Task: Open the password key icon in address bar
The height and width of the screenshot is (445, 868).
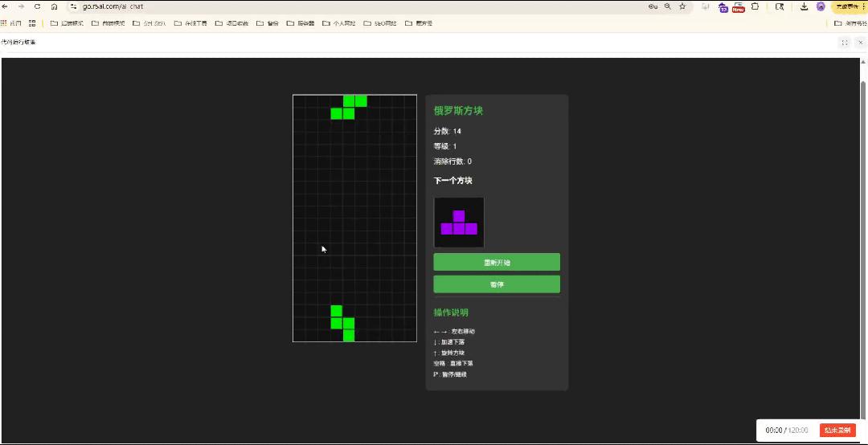Action: (653, 6)
